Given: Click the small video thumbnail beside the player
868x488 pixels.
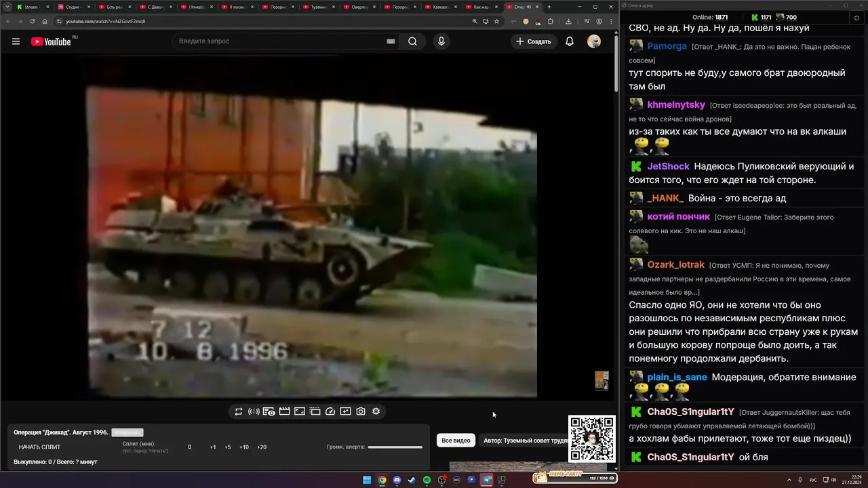Looking at the screenshot, I should coord(601,380).
